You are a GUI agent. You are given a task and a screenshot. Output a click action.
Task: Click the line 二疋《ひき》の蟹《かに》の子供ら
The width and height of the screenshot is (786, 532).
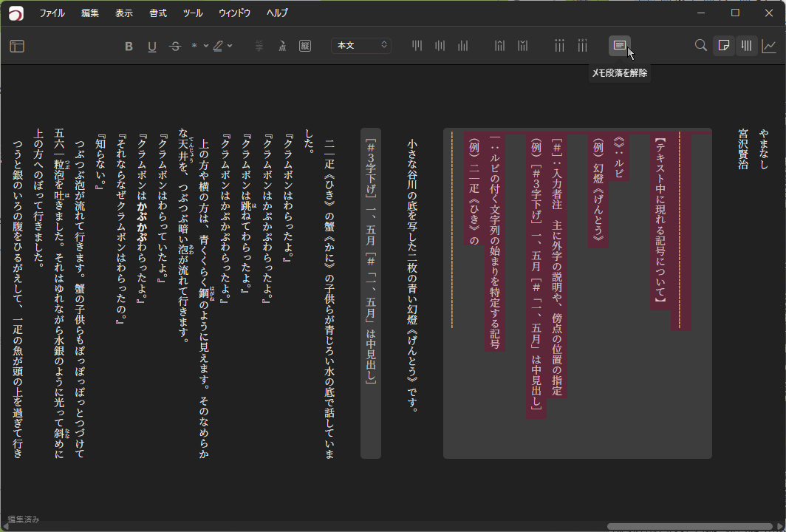(x=329, y=299)
